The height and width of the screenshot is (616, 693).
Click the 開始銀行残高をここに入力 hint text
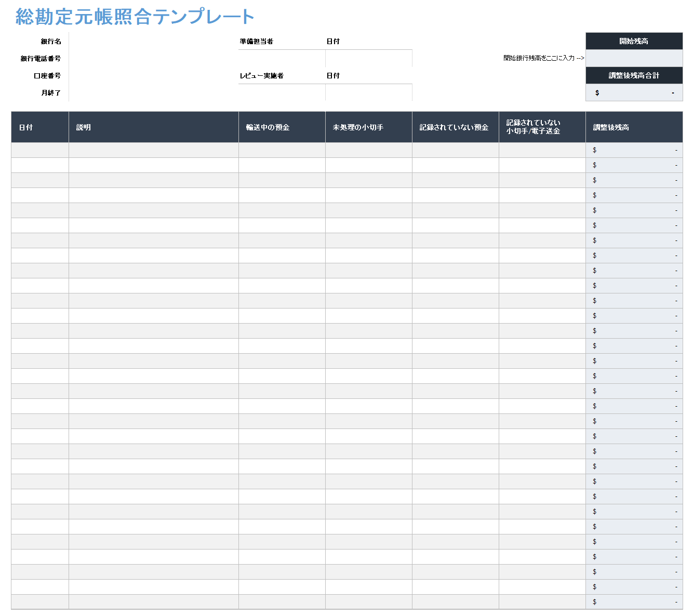point(543,58)
